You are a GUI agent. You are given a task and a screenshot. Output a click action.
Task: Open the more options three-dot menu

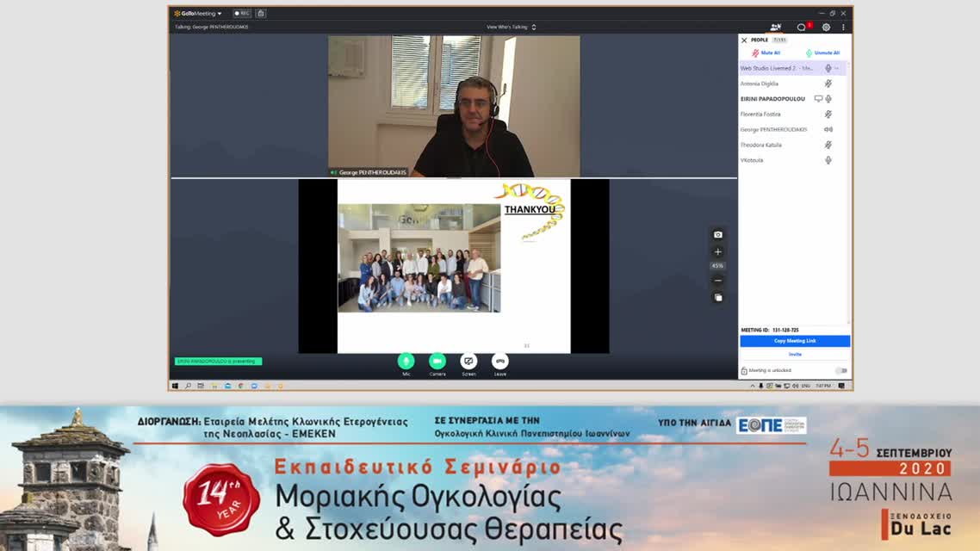click(x=843, y=28)
